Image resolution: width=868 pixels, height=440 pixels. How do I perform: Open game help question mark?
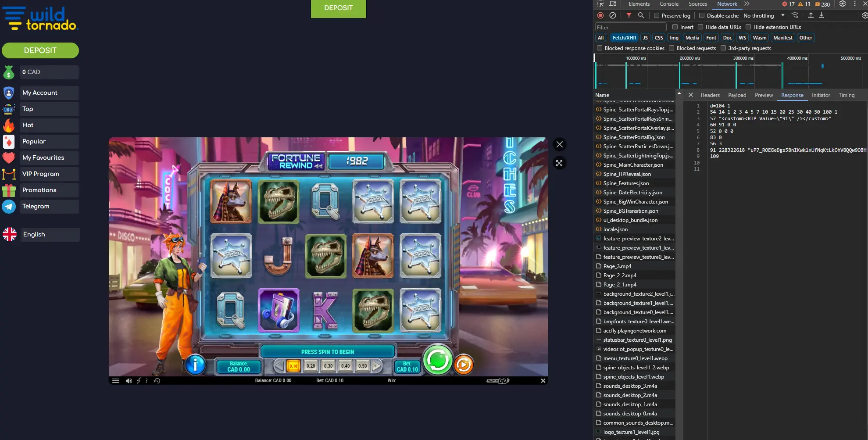click(146, 381)
